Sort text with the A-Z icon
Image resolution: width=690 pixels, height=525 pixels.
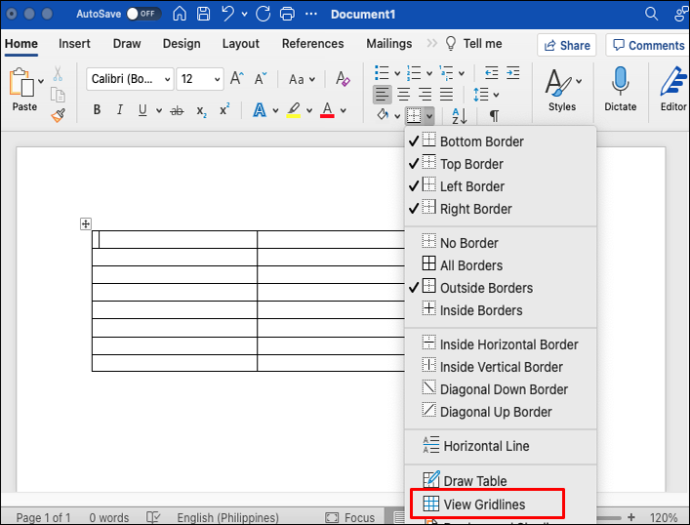pyautogui.click(x=459, y=116)
